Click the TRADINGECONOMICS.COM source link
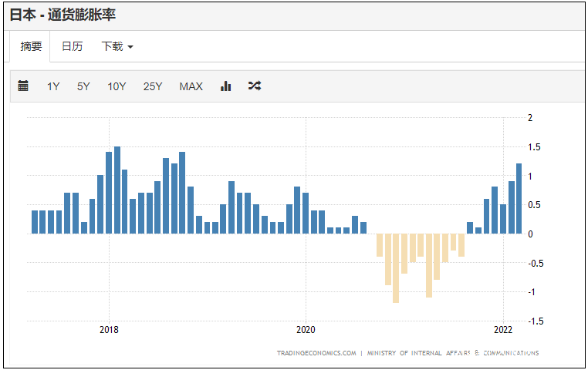This screenshot has height=370, width=588. (316, 353)
